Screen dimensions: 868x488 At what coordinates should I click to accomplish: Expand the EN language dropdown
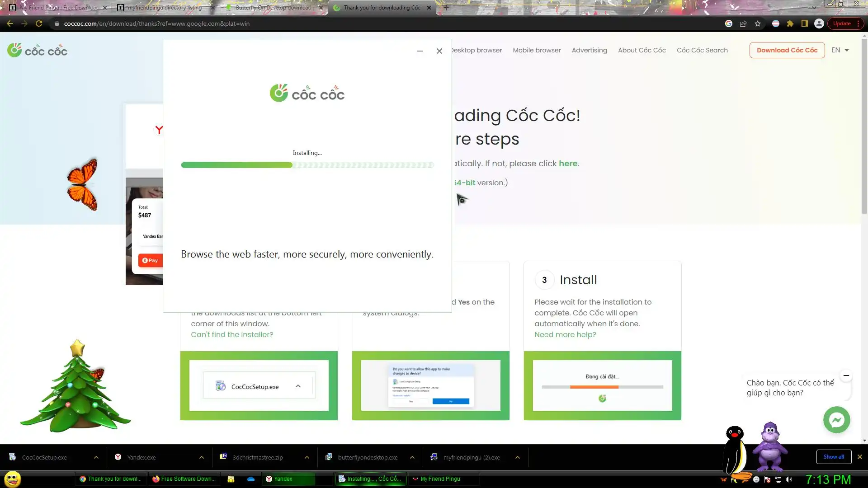(840, 50)
